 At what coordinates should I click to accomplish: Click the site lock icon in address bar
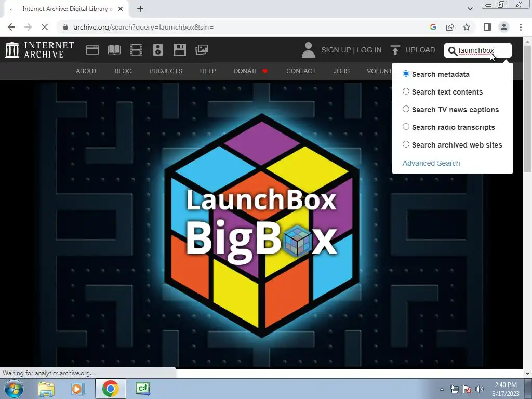click(x=65, y=27)
